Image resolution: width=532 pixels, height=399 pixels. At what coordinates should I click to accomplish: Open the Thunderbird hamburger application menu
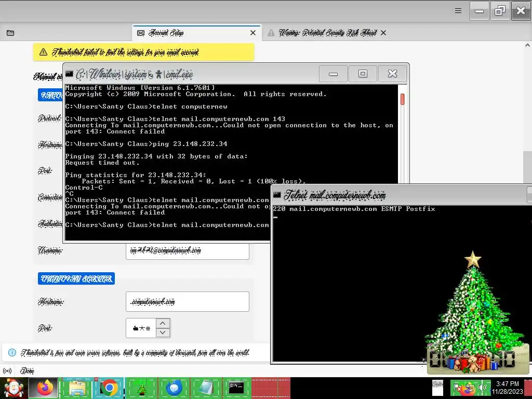(458, 11)
